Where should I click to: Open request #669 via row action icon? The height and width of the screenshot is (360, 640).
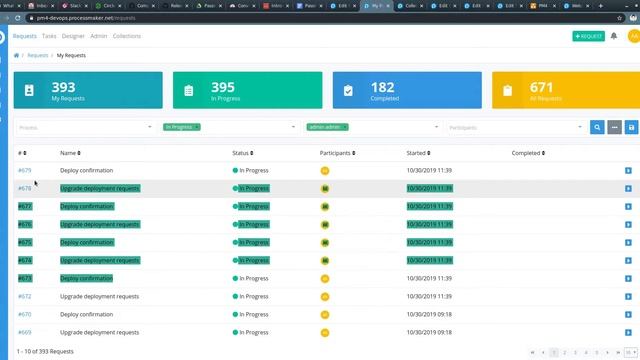pos(628,333)
